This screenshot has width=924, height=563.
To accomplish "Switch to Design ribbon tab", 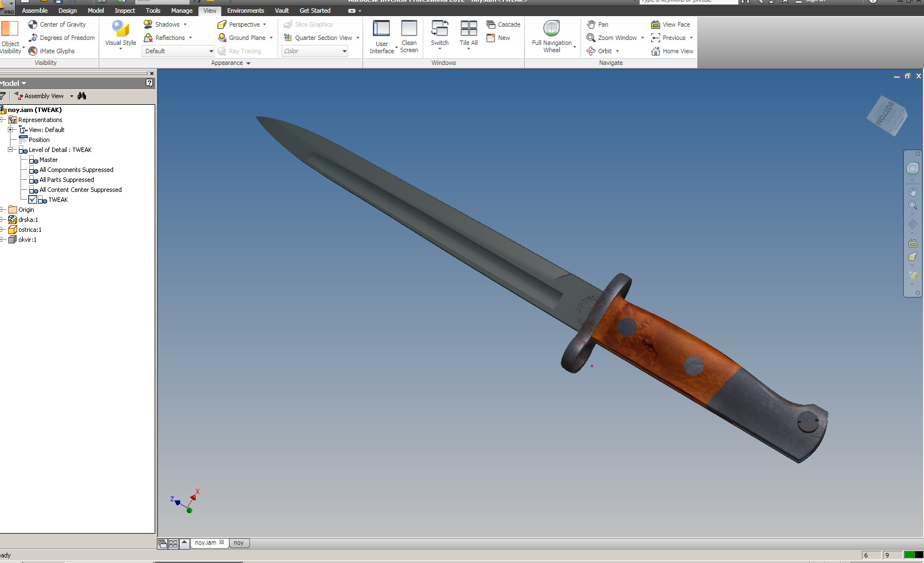I will coord(68,11).
